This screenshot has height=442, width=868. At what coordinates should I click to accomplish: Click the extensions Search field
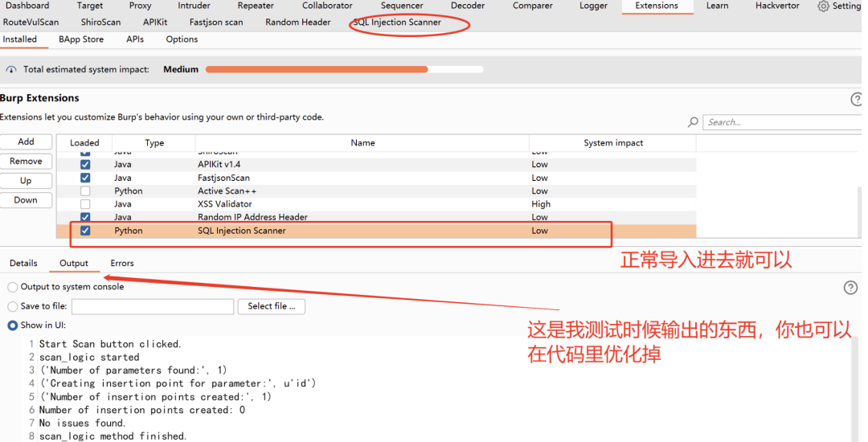click(x=782, y=122)
